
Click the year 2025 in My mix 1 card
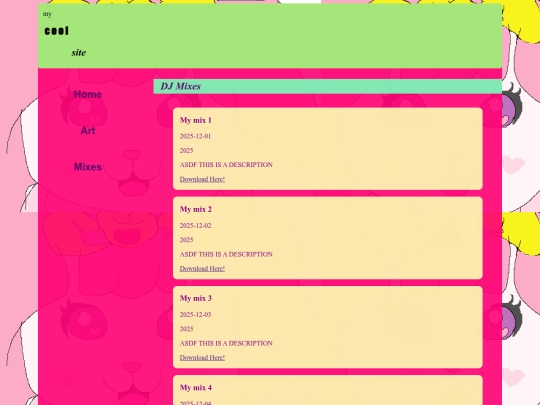(x=186, y=150)
